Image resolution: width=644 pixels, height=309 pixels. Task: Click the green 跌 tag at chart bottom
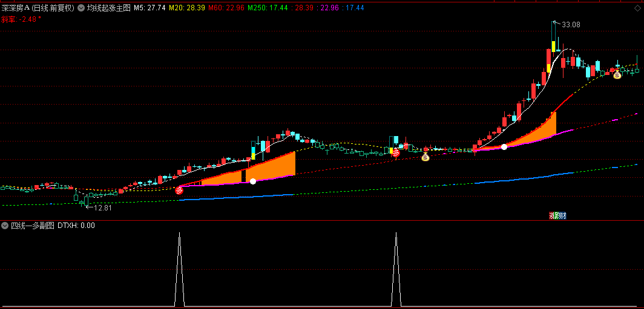557,216
